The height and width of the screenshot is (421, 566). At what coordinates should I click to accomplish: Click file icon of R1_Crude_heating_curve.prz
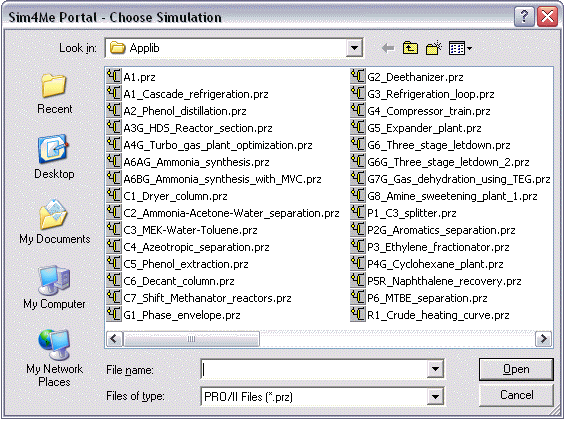358,314
